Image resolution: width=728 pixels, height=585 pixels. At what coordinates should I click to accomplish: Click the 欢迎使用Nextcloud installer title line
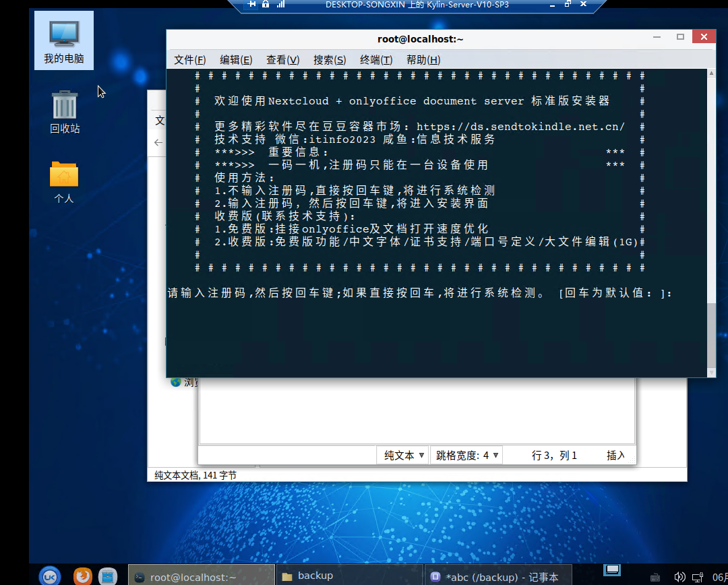coord(412,100)
